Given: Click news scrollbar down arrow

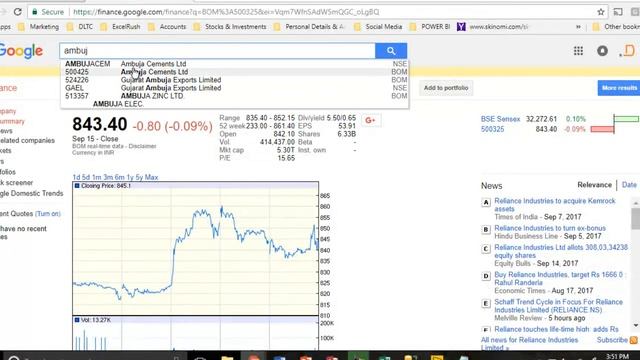Looking at the screenshot, I should click(x=636, y=325).
